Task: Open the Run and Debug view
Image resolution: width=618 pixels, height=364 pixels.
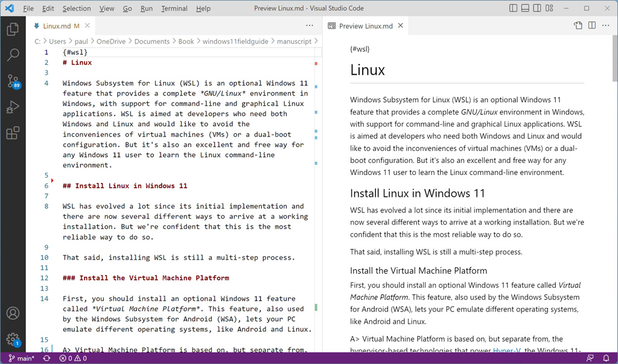Action: [13, 107]
